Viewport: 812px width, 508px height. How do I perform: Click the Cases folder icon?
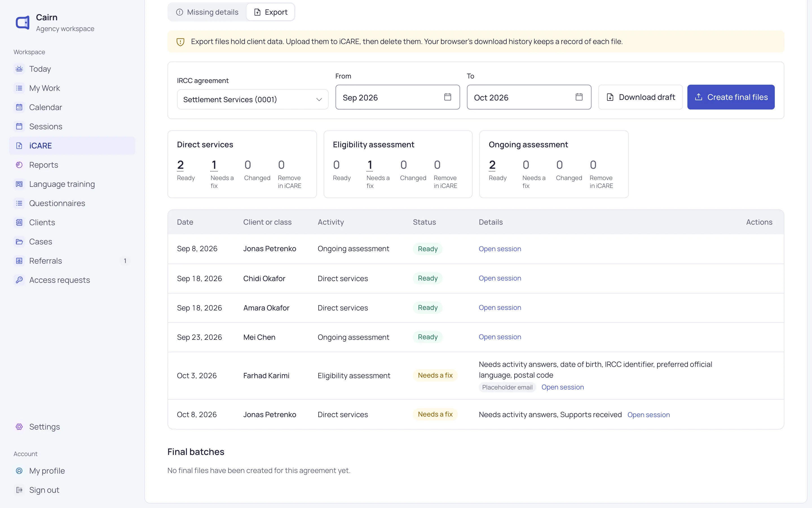[19, 241]
